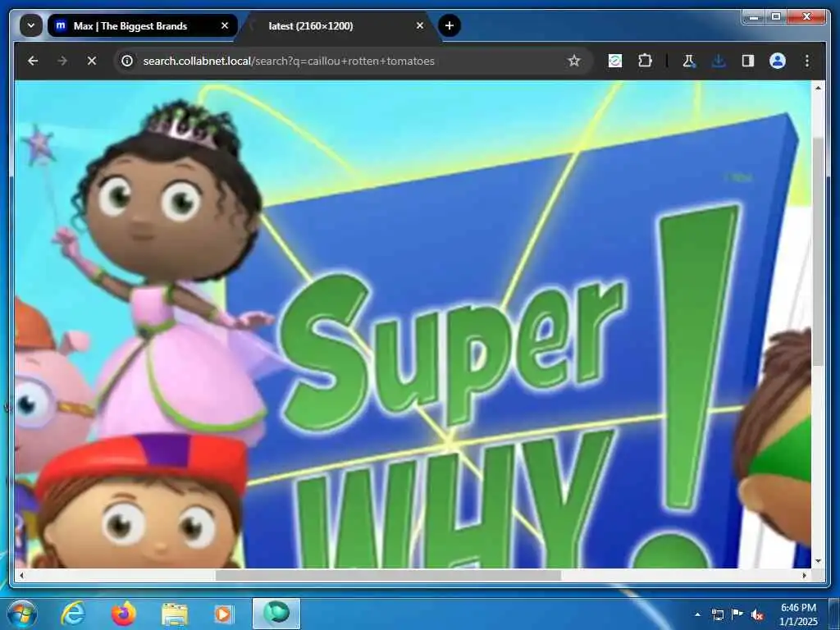Open the clock showing 6:46 PM
The image size is (840, 630).
click(798, 614)
